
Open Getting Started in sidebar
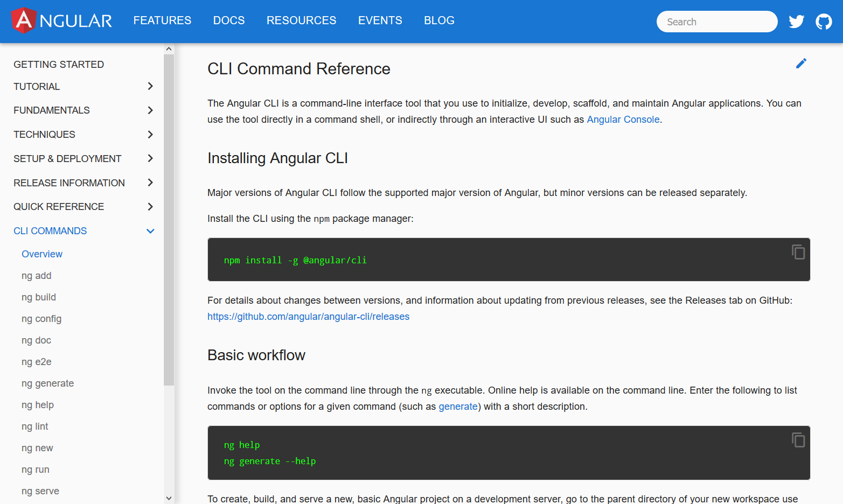click(x=59, y=65)
